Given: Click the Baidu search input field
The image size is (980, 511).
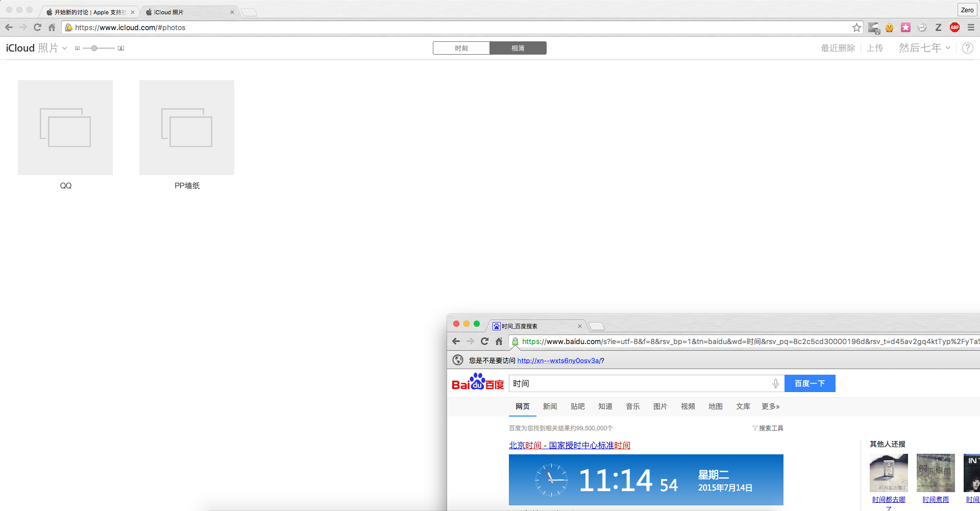Looking at the screenshot, I should [641, 383].
